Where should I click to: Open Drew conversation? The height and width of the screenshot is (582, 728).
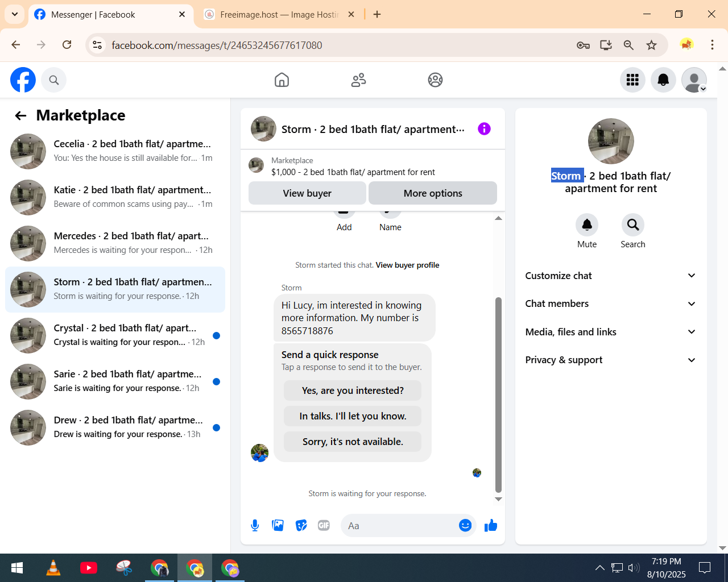(115, 427)
